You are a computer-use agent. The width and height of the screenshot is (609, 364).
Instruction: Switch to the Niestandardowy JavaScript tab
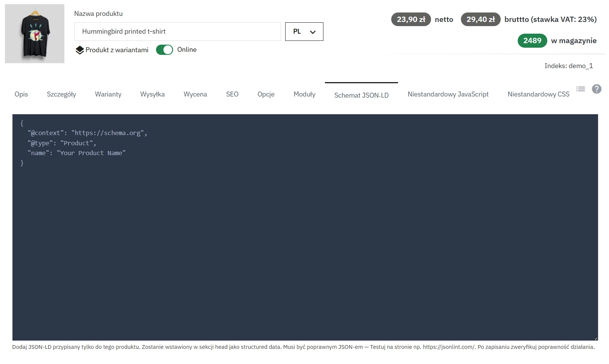(448, 94)
